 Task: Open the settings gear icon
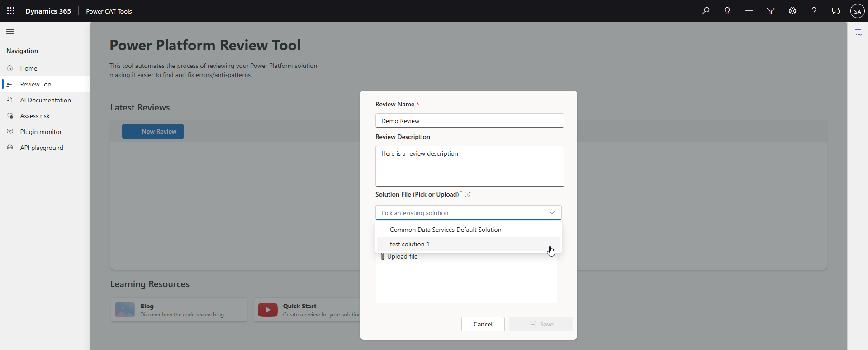[x=792, y=11]
